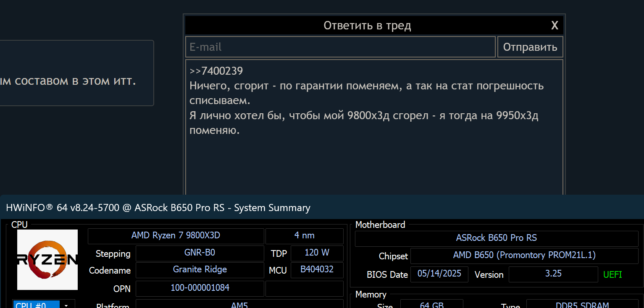Select the AMD Ryzen 7 9800X3D name field

176,236
